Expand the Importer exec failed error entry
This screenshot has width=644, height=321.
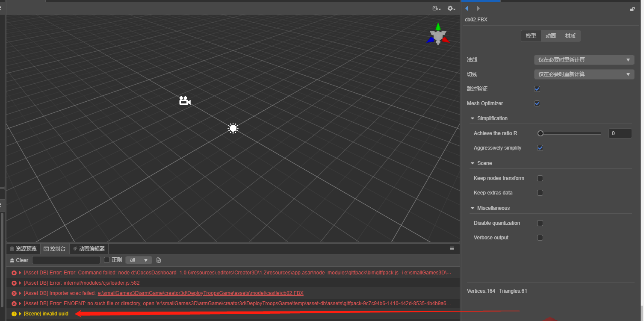(x=20, y=293)
